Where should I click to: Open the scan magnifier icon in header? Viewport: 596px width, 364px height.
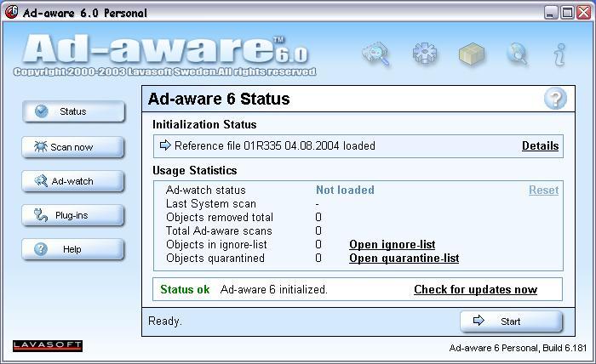pos(376,54)
